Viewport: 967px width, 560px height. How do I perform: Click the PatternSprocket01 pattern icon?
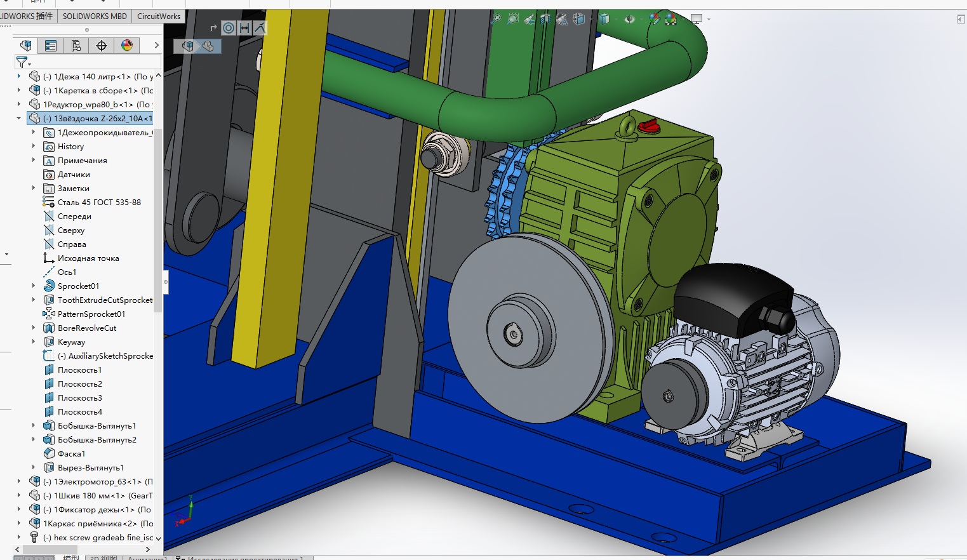coord(49,314)
